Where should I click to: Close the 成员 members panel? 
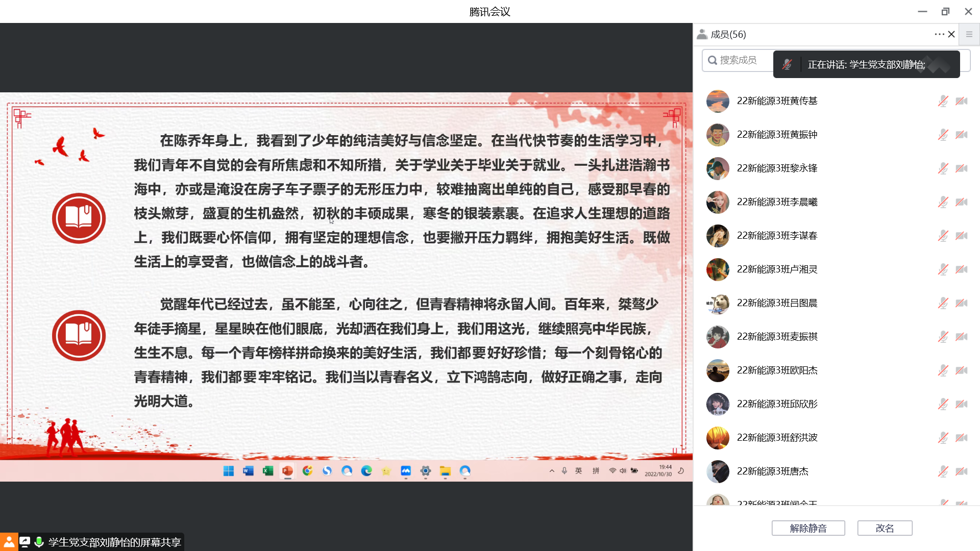(951, 34)
